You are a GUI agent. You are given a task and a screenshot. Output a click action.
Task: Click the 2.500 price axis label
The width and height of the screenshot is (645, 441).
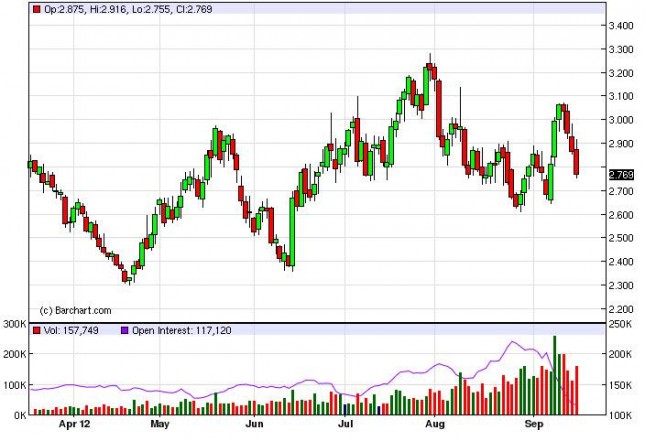pos(621,238)
